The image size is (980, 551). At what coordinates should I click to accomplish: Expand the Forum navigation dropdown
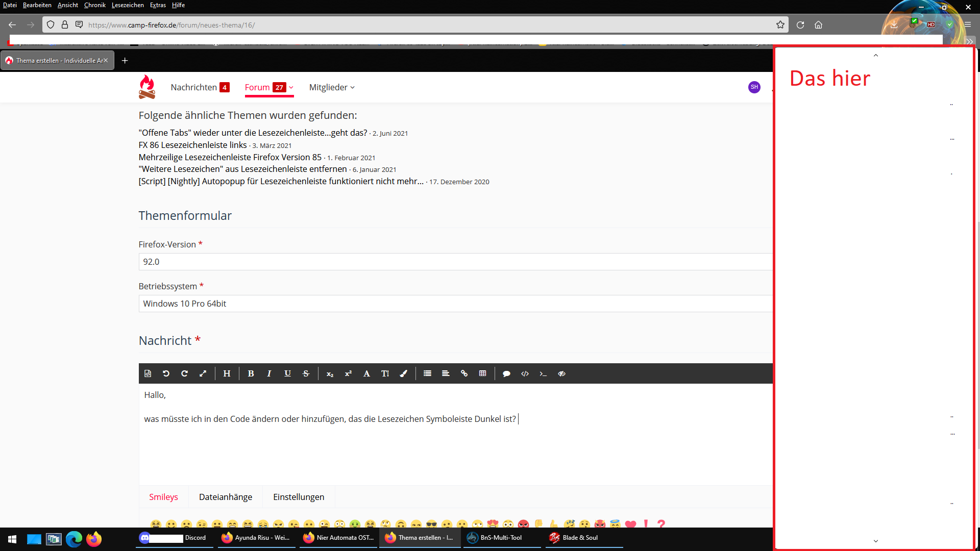tap(291, 87)
